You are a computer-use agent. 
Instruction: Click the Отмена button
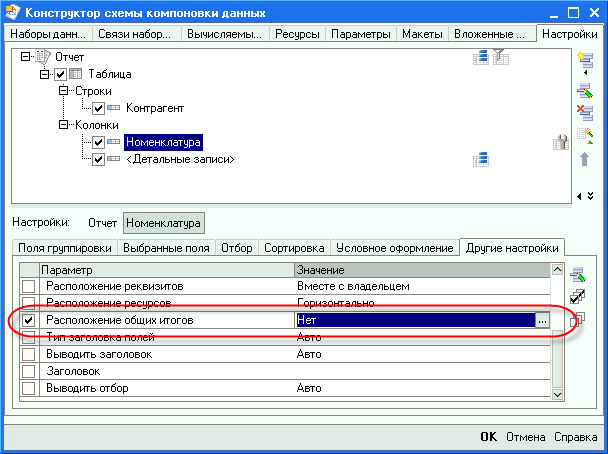point(525,437)
